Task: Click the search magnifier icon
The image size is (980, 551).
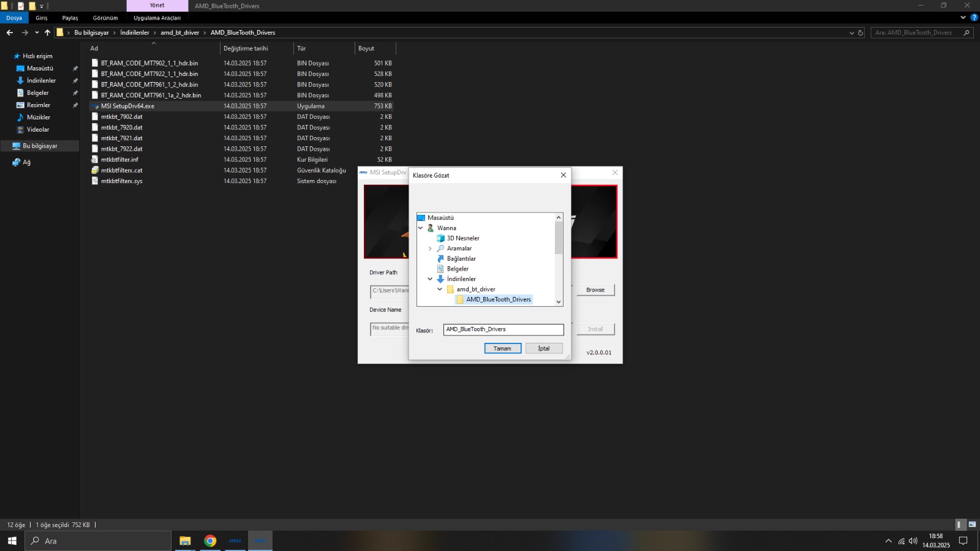Action: tap(967, 32)
